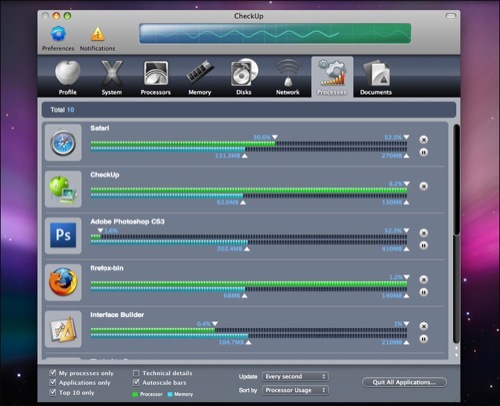Click the firefox-bin app icon

click(x=63, y=282)
